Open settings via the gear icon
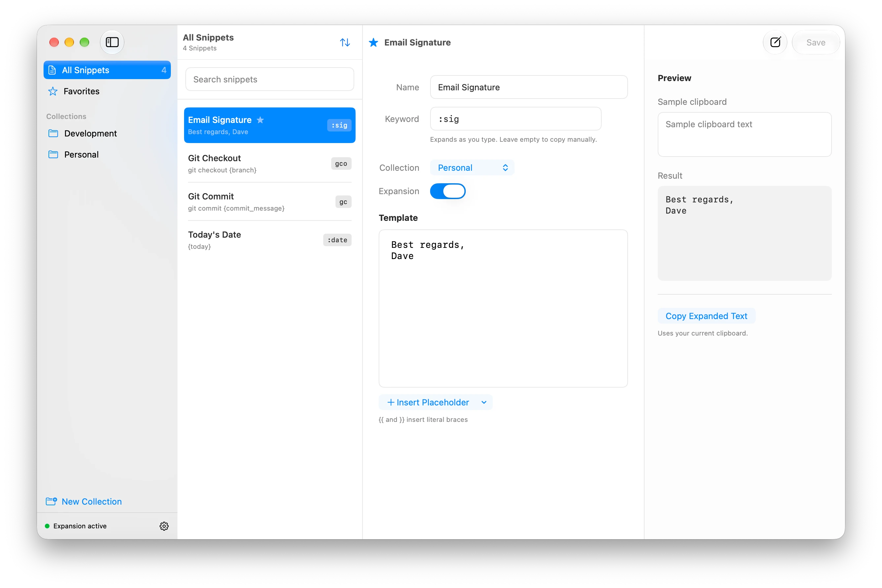Screen dimensions: 882x588 pyautogui.click(x=164, y=526)
